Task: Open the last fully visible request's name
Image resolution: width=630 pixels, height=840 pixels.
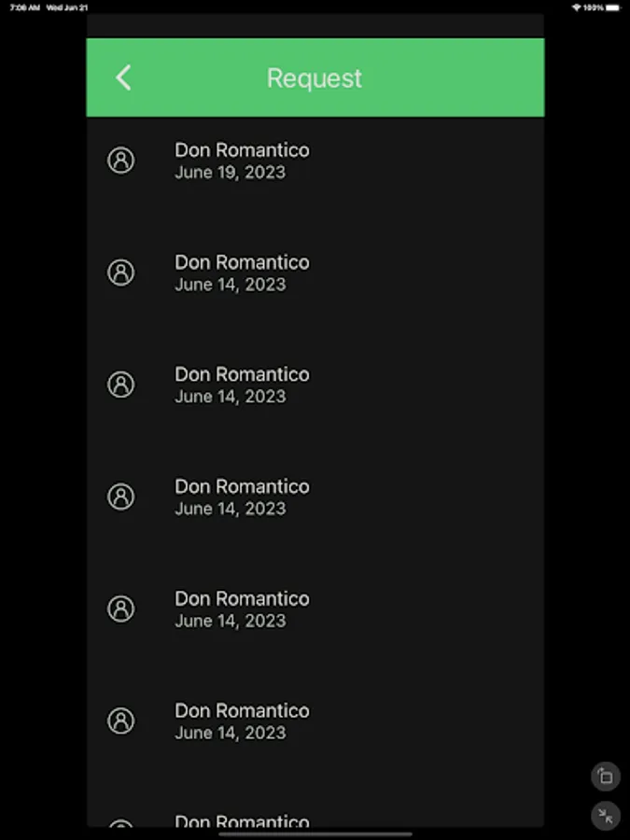Action: coord(242,710)
